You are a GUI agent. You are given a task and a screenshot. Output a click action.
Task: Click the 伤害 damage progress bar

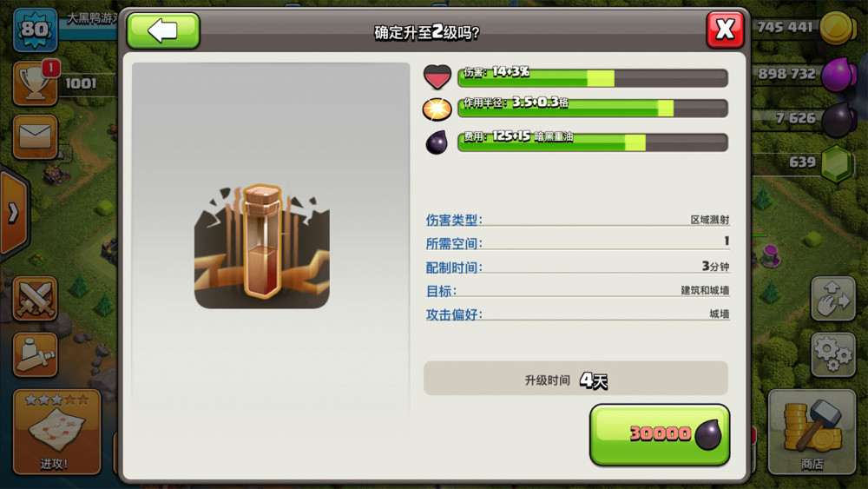[592, 77]
